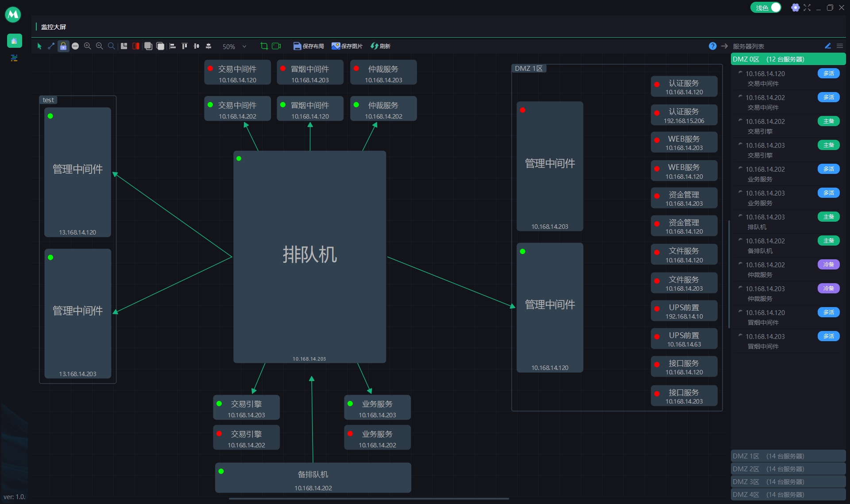Click the zoom in magnifier
The height and width of the screenshot is (504, 850).
tap(88, 46)
